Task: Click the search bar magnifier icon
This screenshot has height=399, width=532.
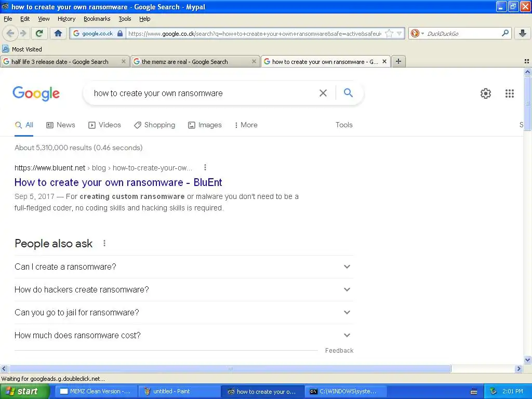Action: point(505,33)
